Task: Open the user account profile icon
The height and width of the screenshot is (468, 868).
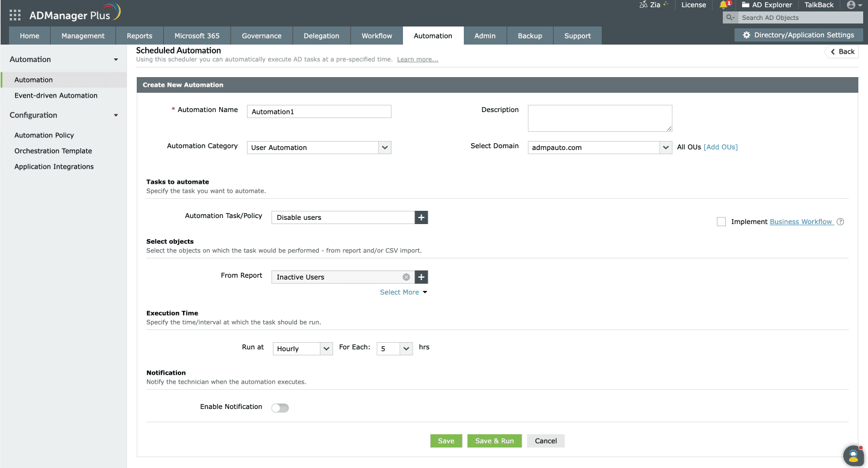Action: [851, 5]
